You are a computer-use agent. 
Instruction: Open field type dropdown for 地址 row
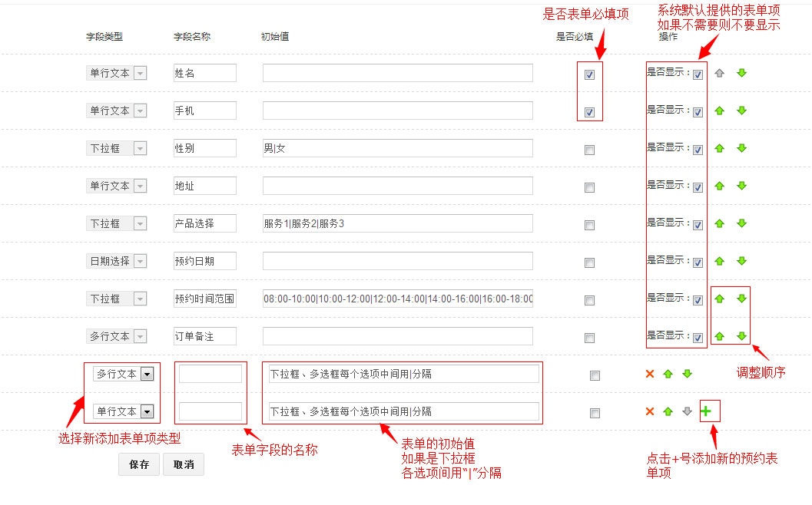tap(117, 186)
